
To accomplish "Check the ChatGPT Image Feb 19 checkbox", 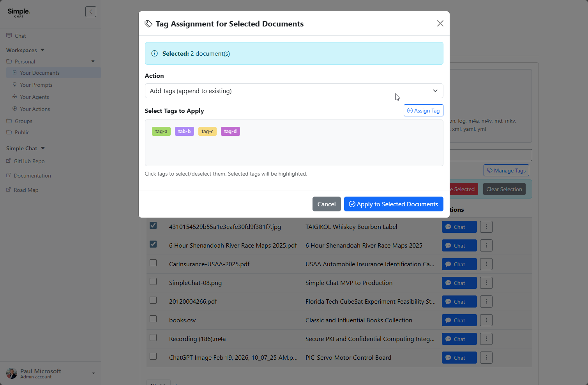I will (x=153, y=356).
